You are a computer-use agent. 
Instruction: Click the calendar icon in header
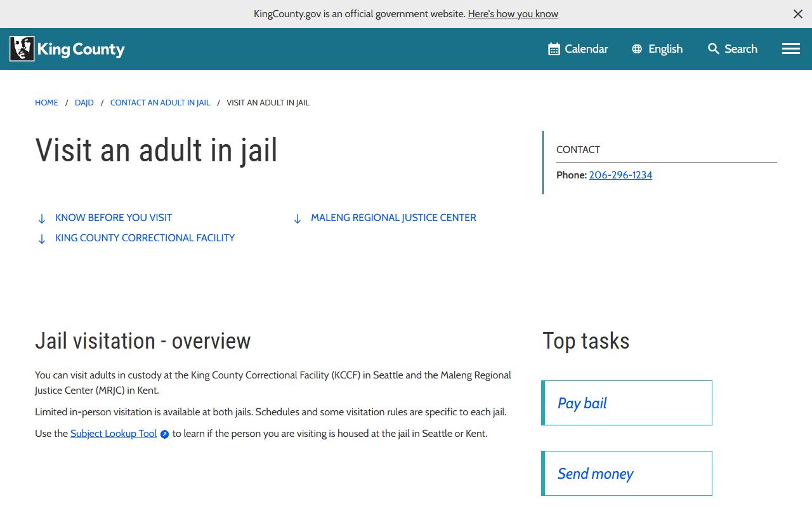(x=554, y=49)
